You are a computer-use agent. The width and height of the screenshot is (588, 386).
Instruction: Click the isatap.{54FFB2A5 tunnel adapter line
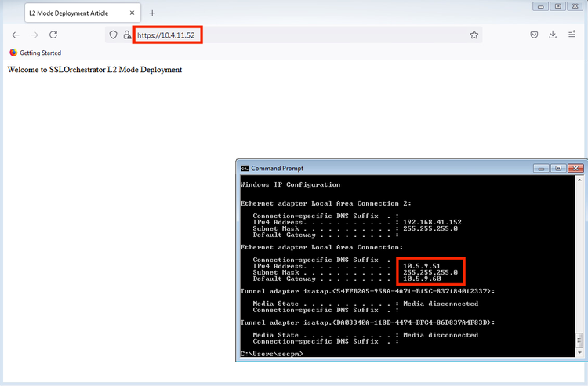click(x=368, y=291)
